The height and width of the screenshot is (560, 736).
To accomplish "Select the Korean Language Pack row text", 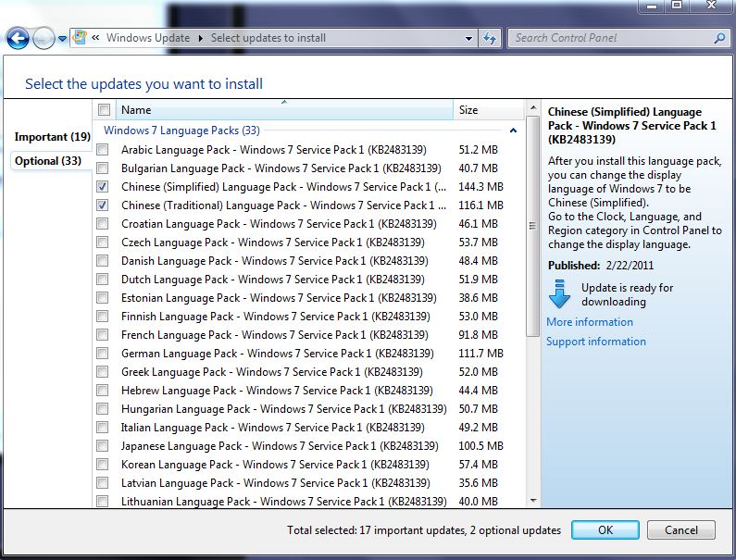I will (x=275, y=465).
